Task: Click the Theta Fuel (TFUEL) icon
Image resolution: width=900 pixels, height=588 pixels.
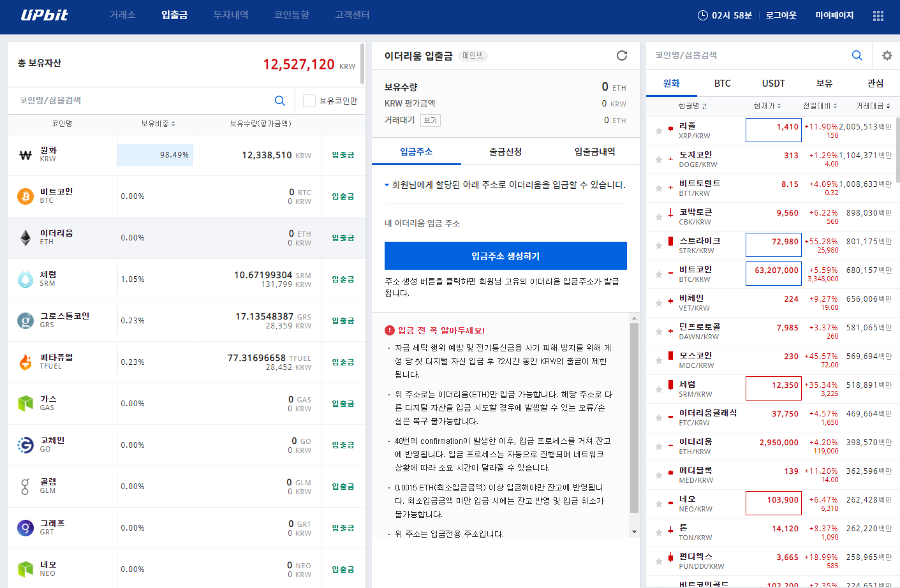Action: tap(26, 362)
